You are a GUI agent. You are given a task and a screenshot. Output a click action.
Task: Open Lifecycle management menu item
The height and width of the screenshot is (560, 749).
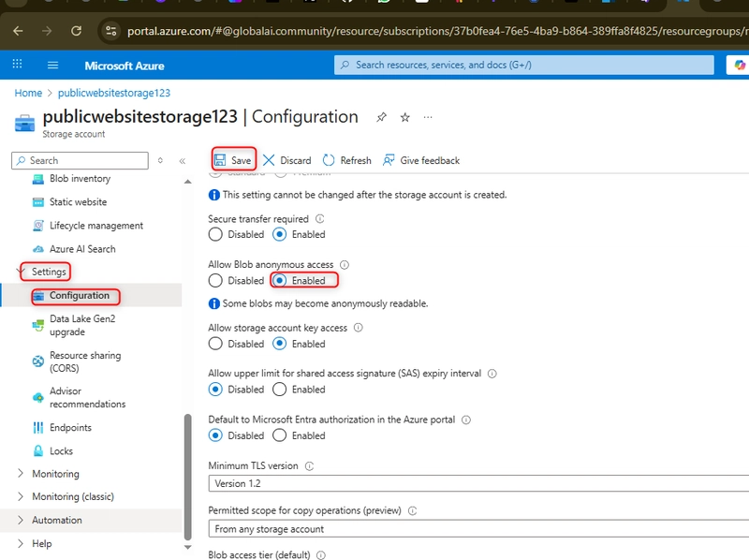point(96,226)
